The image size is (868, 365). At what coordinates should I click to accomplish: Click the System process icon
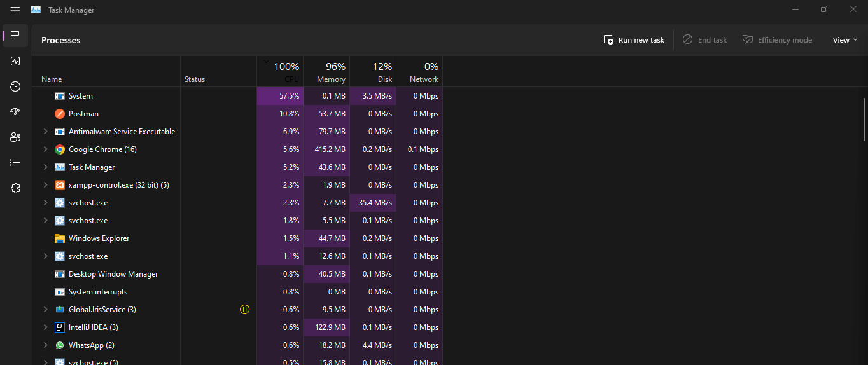[x=60, y=96]
